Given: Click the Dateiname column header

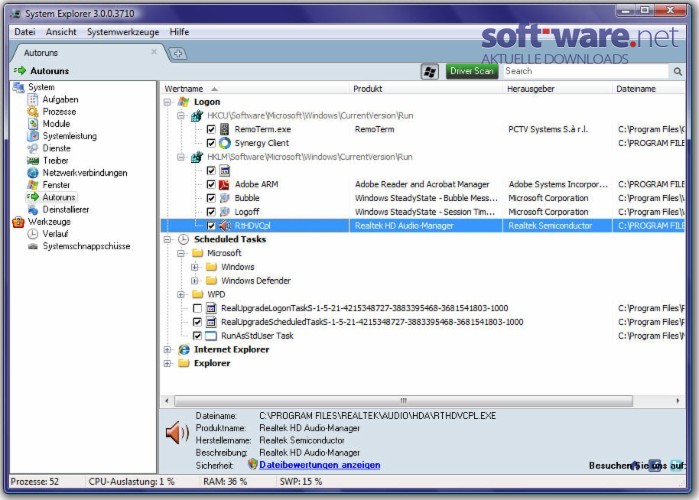Looking at the screenshot, I should pyautogui.click(x=649, y=88).
